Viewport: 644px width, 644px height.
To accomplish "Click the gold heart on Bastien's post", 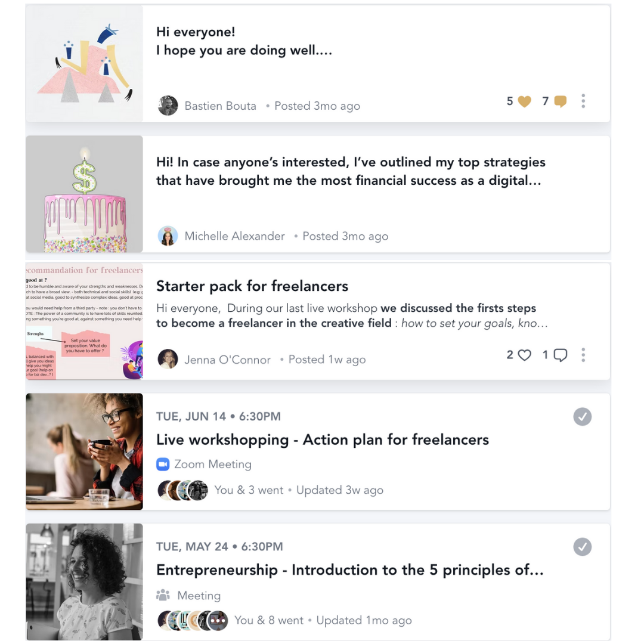I will pos(524,101).
